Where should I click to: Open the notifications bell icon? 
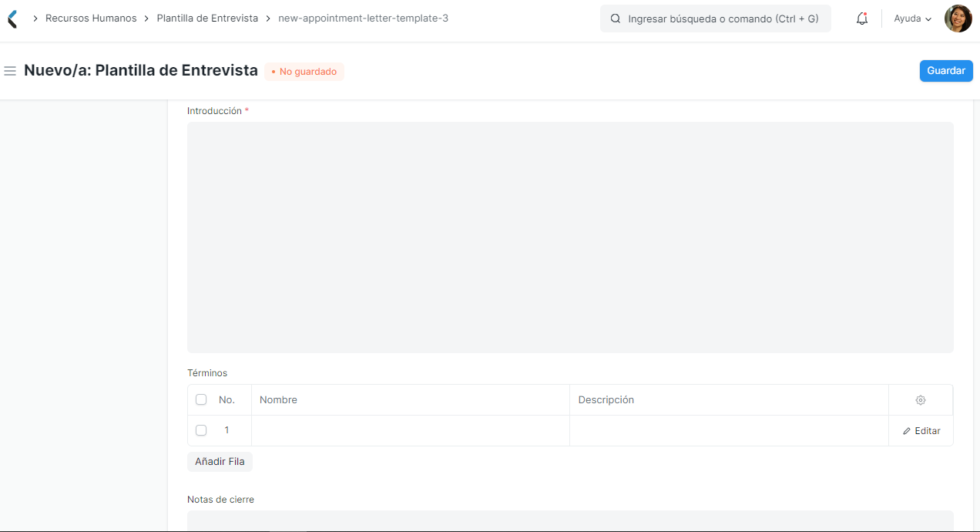coord(862,19)
